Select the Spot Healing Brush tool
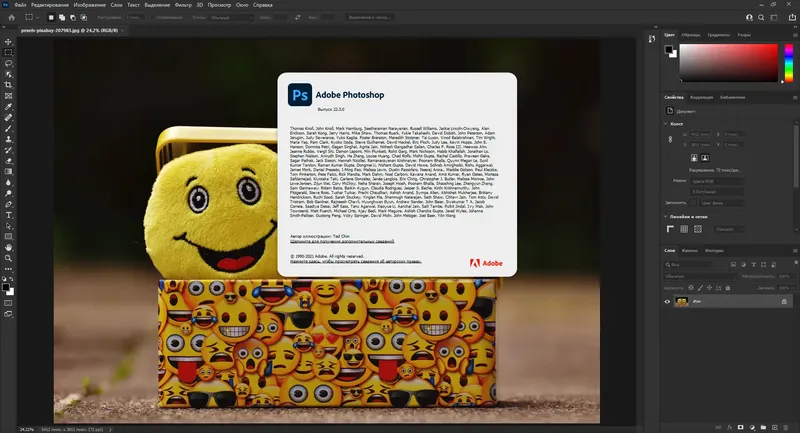The image size is (800, 433). coord(8,117)
